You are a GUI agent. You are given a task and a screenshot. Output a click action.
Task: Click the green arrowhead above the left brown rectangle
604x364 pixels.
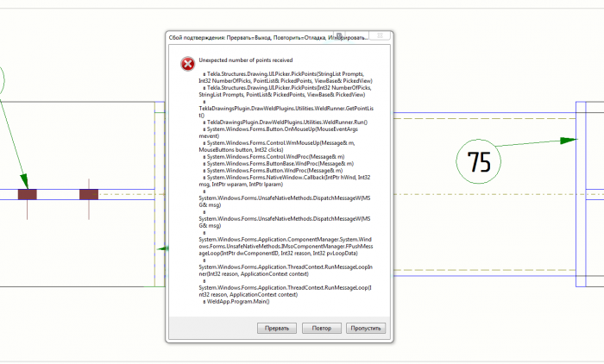click(x=24, y=181)
